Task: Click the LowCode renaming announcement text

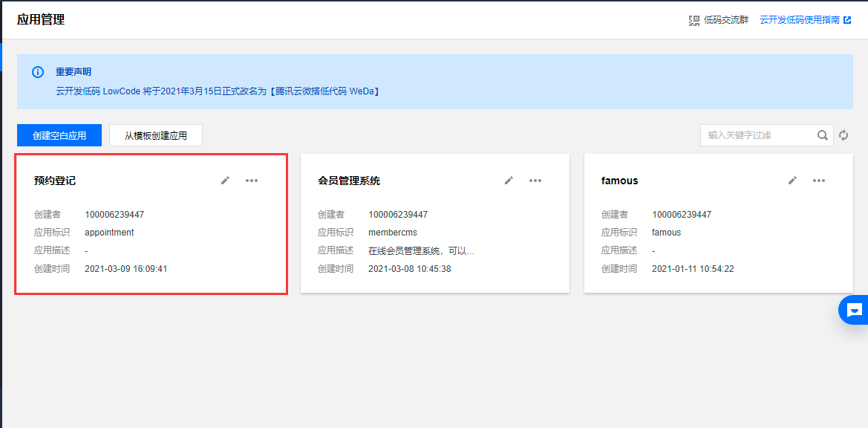Action: pos(218,91)
